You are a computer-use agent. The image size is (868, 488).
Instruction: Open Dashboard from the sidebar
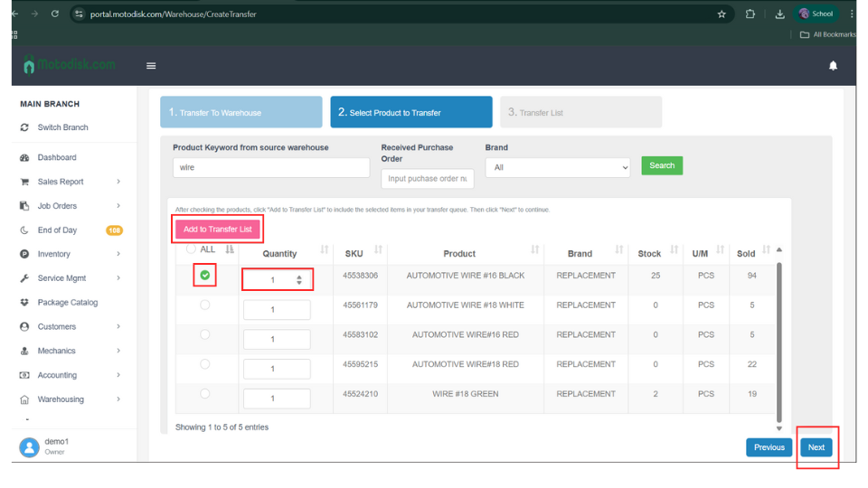tap(56, 157)
